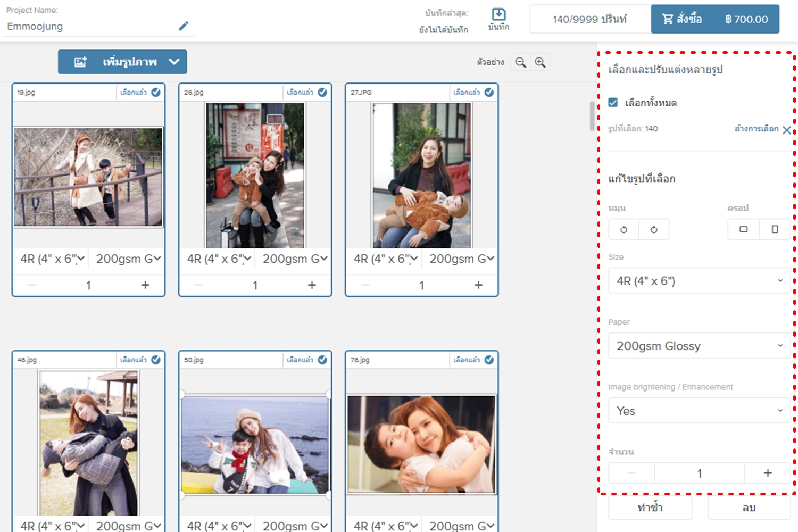Viewport: 798px width, 532px height.
Task: Increase quantity of 26.jpg
Action: point(312,285)
